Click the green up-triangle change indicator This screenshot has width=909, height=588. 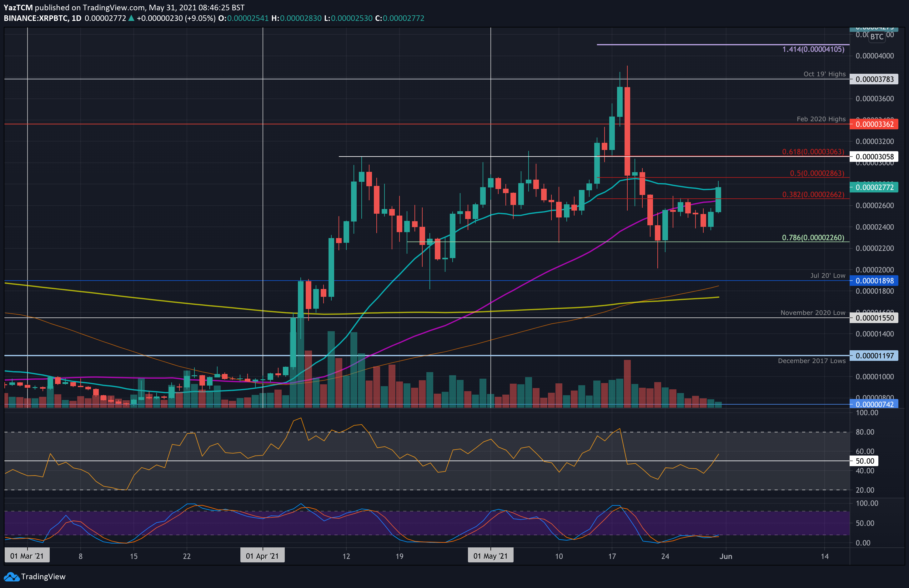pos(131,18)
